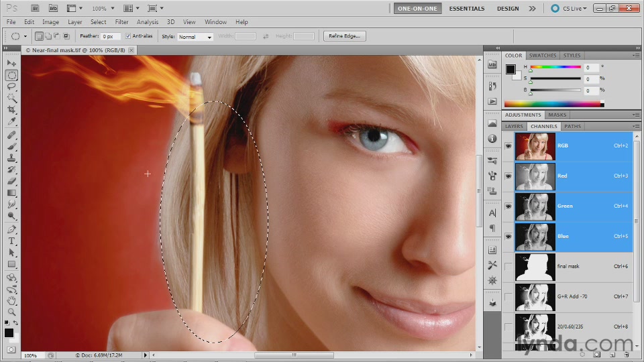
Task: Open status bar info arrow menu
Action: (145, 355)
